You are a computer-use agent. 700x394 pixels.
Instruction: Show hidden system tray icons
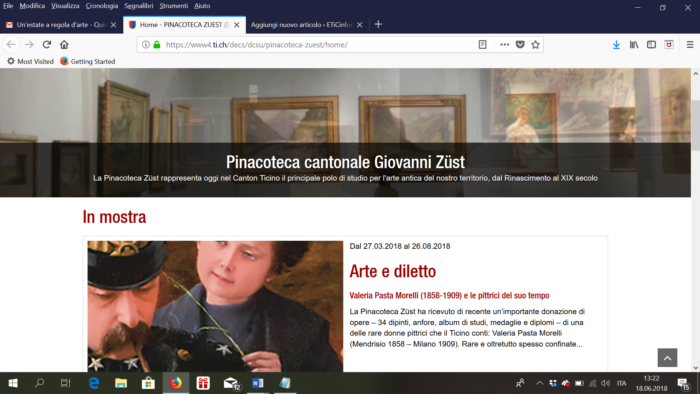pos(539,383)
